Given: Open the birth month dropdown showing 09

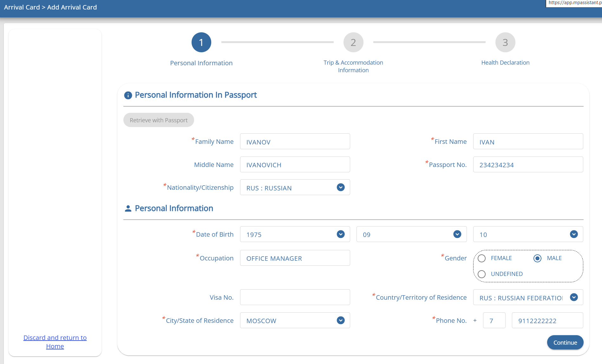Looking at the screenshot, I should point(457,234).
